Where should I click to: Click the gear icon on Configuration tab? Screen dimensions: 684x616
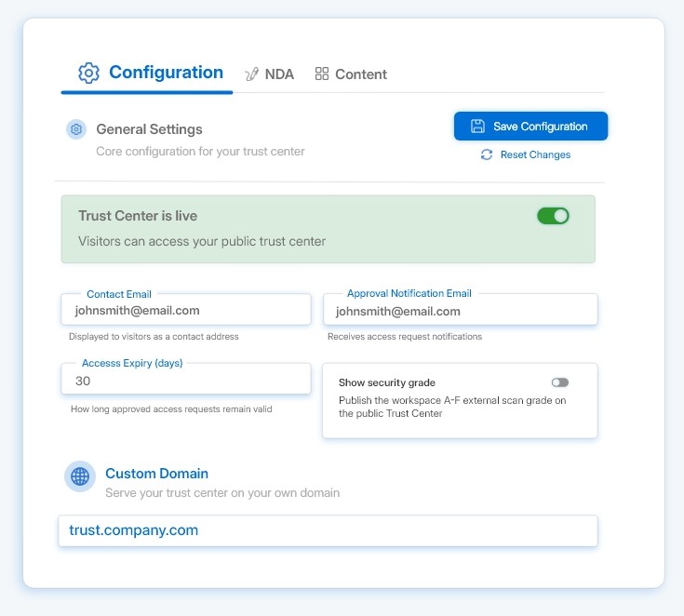click(x=88, y=73)
